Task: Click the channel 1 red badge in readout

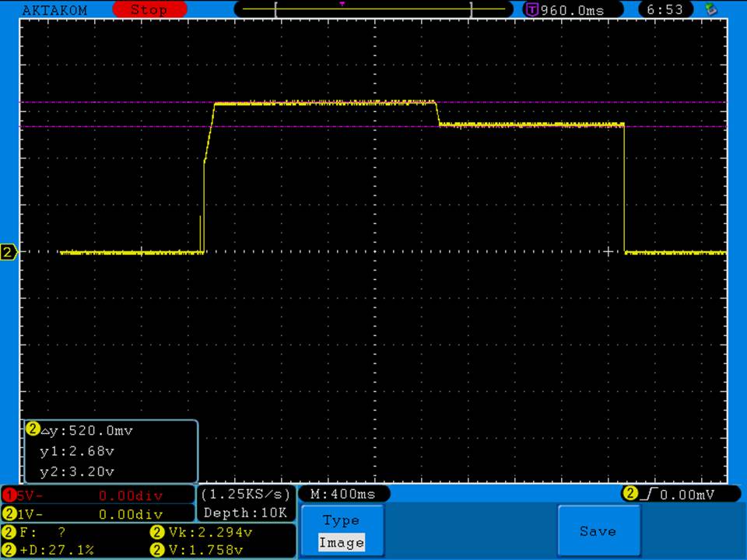Action: pyautogui.click(x=9, y=495)
